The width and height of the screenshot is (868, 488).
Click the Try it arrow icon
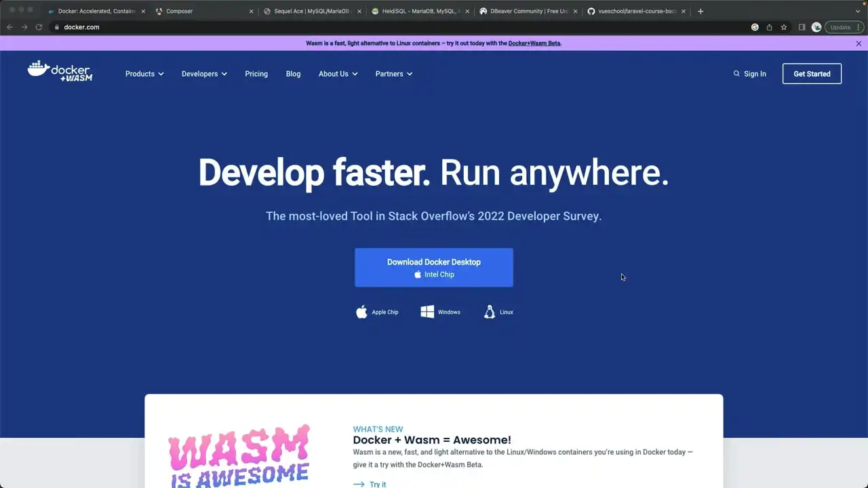[359, 484]
